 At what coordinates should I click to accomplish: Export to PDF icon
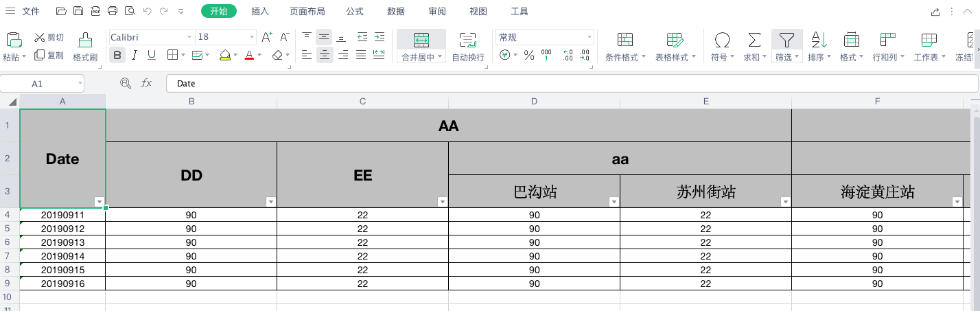pos(95,11)
